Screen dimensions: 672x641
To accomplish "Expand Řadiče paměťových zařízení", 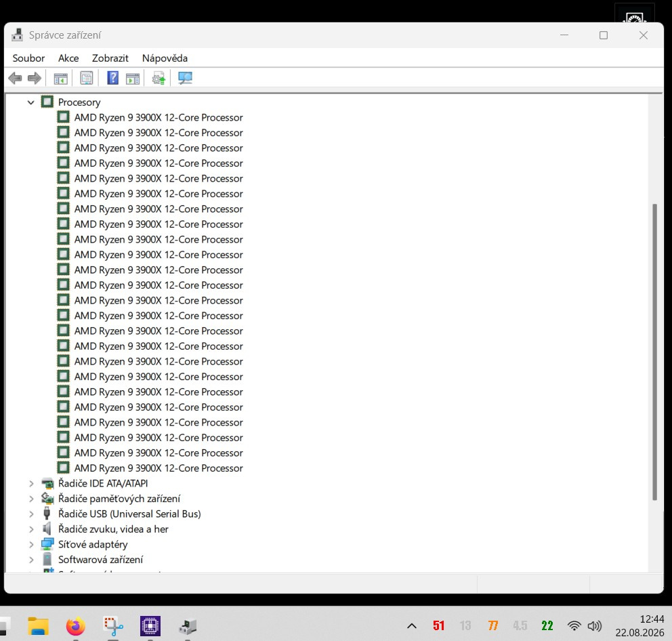I will [31, 499].
